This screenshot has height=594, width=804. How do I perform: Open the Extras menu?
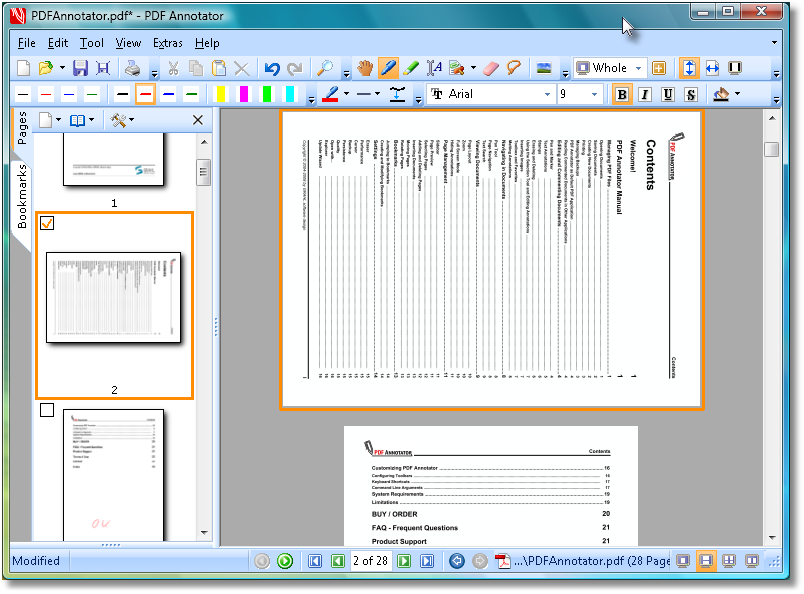(168, 43)
